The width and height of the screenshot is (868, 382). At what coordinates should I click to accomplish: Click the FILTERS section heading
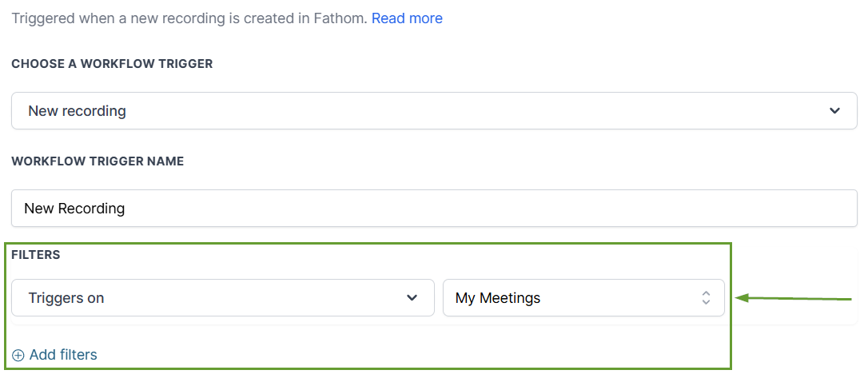[x=36, y=255]
